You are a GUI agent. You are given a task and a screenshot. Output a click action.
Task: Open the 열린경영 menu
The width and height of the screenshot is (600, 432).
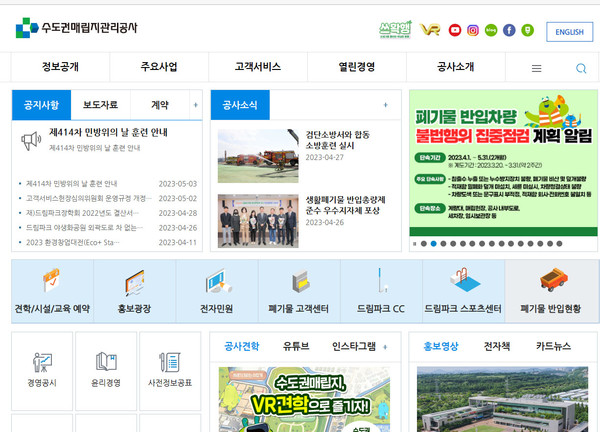coord(357,67)
